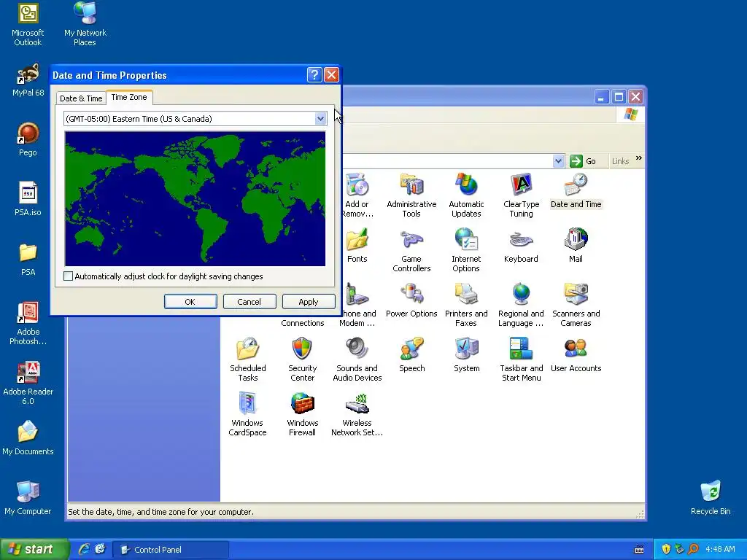Open Taskbar and Start Menu settings

click(521, 359)
